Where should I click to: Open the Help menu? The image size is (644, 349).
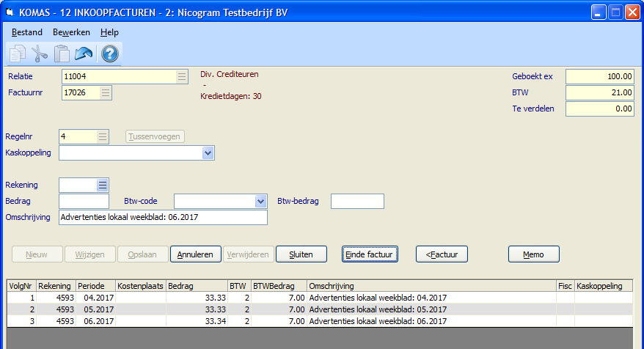coord(109,32)
